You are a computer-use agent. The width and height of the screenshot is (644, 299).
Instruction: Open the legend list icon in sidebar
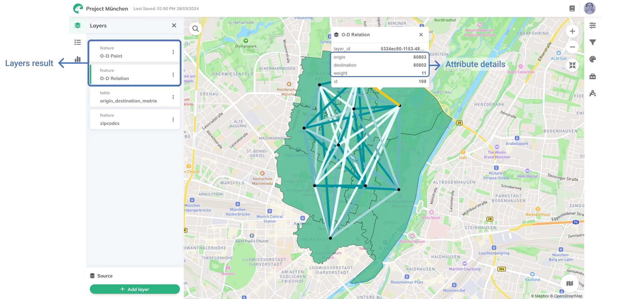(x=77, y=42)
